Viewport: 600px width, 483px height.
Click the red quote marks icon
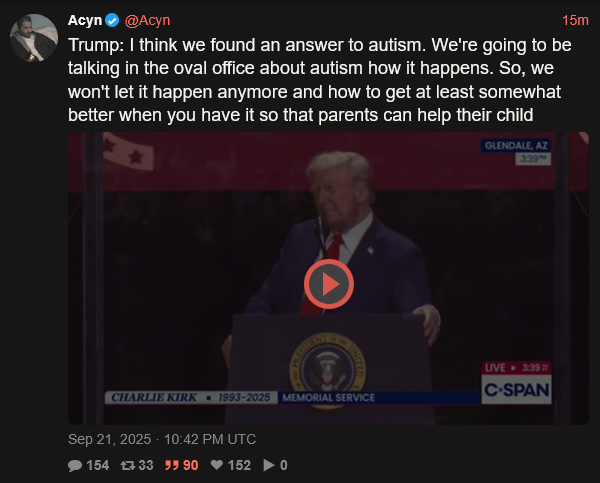coord(172,465)
